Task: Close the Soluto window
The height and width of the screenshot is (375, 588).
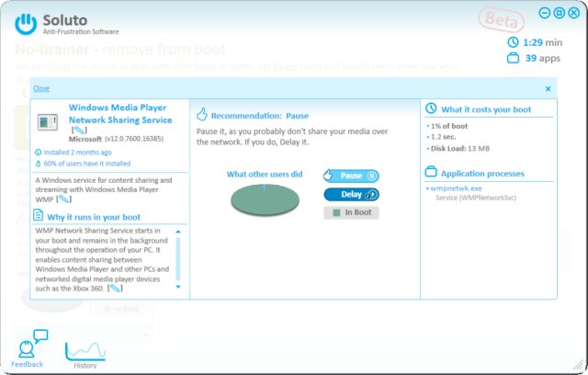Action: click(573, 13)
